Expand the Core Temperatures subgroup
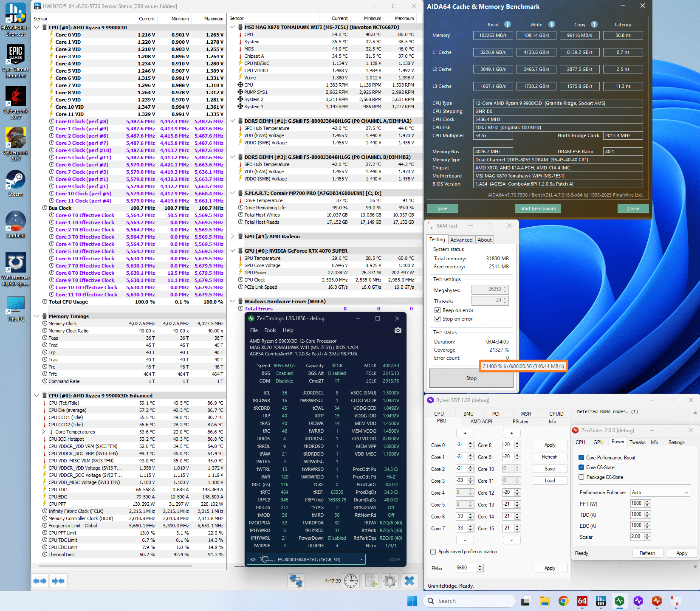This screenshot has width=700, height=611. tap(44, 432)
